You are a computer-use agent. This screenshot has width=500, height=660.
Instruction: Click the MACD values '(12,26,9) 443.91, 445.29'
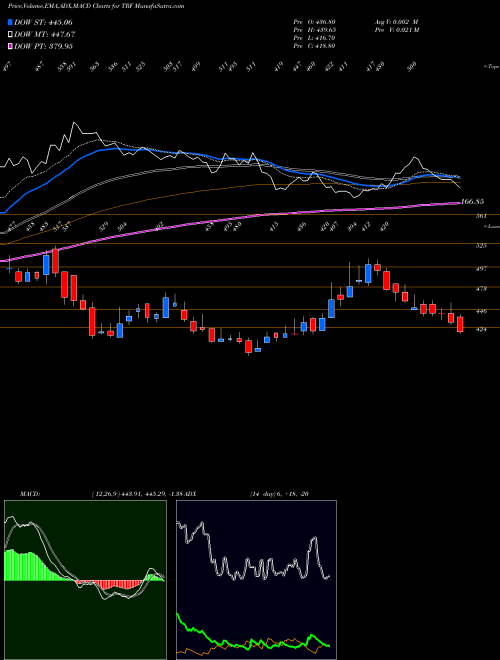(x=127, y=493)
